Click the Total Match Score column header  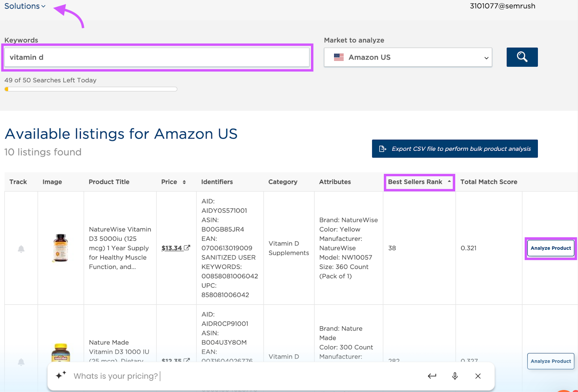[x=489, y=182]
